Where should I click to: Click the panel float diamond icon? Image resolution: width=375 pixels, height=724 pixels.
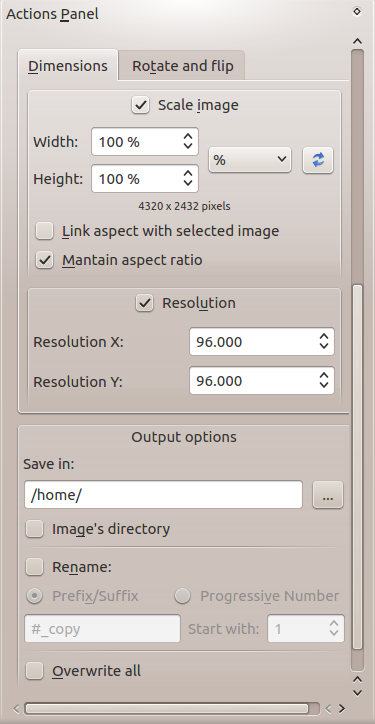click(x=357, y=12)
